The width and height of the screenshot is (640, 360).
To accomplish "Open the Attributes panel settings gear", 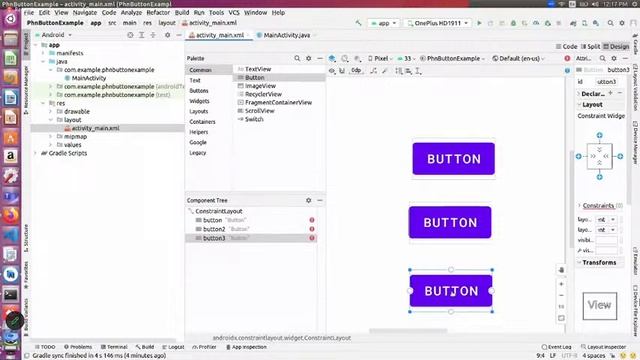I will pos(614,58).
